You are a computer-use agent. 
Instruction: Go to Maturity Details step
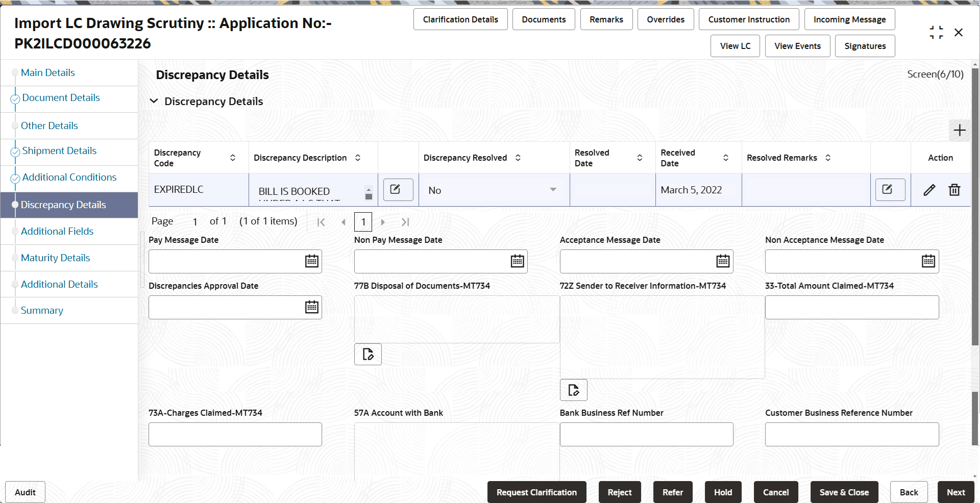pyautogui.click(x=55, y=258)
